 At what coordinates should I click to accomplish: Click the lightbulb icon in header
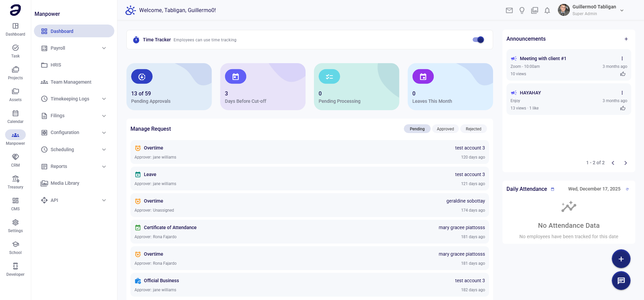point(522,10)
